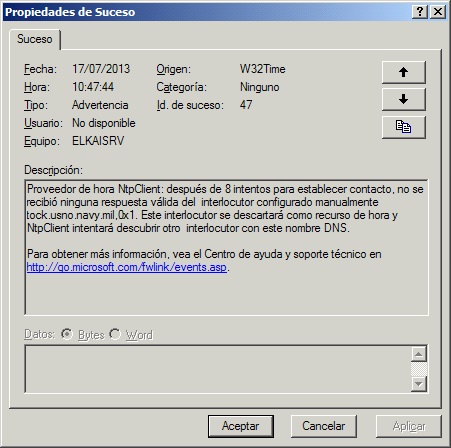Click the dialog title bar text
Image resolution: width=451 pixels, height=448 pixels.
tap(70, 12)
